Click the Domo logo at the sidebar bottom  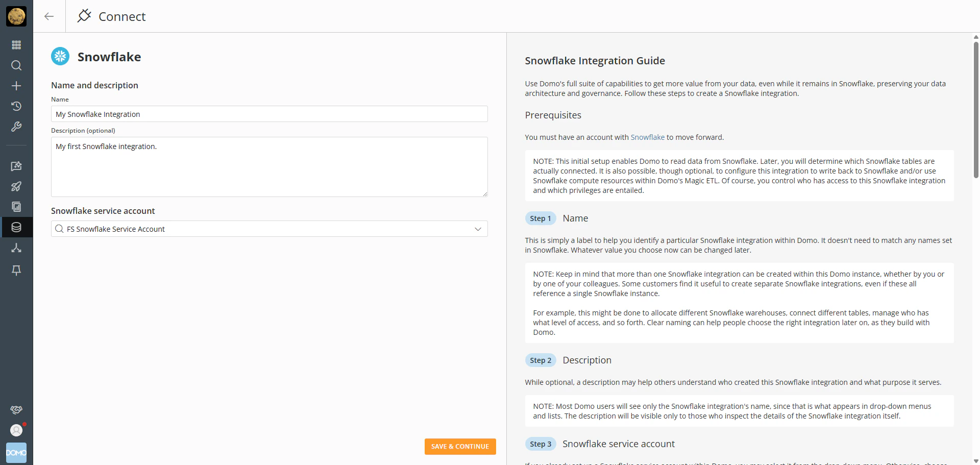[x=16, y=453]
